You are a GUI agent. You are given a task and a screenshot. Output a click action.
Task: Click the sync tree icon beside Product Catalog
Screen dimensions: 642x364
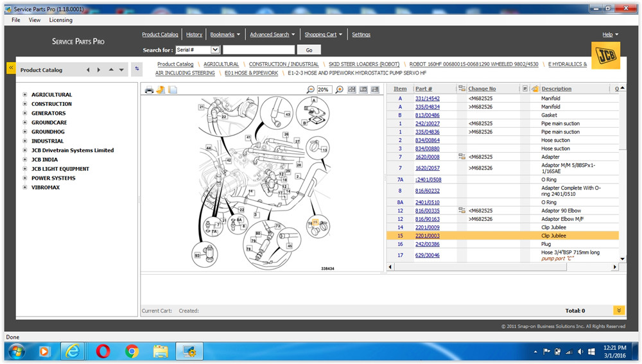point(137,69)
